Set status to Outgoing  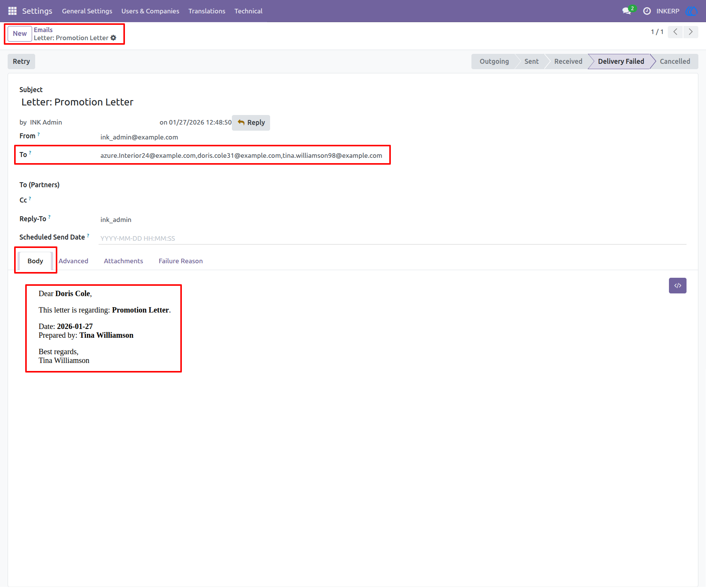coord(494,62)
